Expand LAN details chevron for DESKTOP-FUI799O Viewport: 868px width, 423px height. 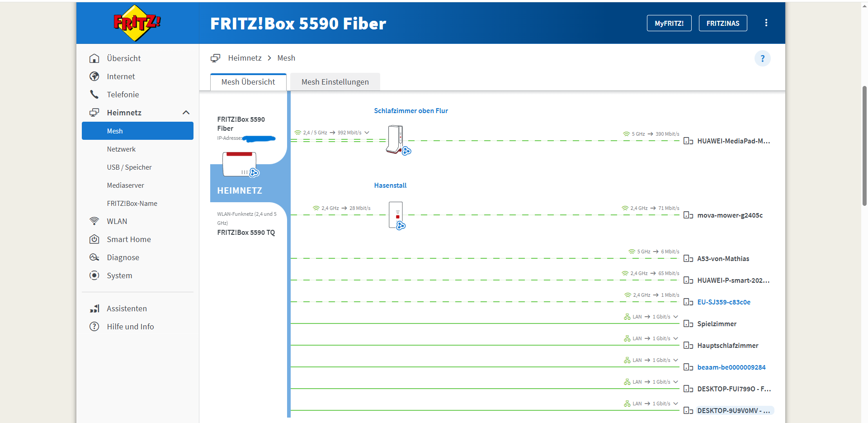tap(675, 382)
